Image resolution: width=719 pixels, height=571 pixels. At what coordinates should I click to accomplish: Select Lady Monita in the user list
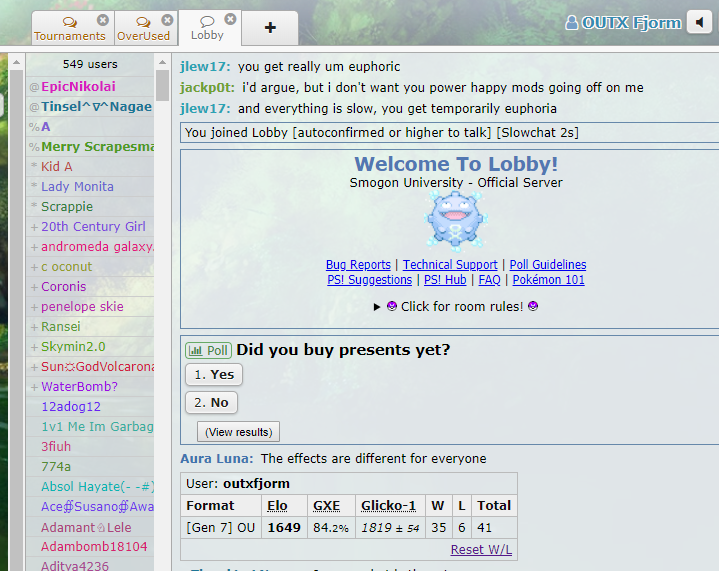pyautogui.click(x=90, y=187)
